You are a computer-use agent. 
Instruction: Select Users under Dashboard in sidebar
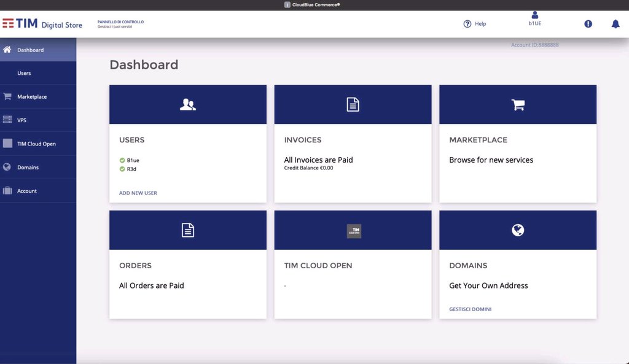tap(24, 73)
